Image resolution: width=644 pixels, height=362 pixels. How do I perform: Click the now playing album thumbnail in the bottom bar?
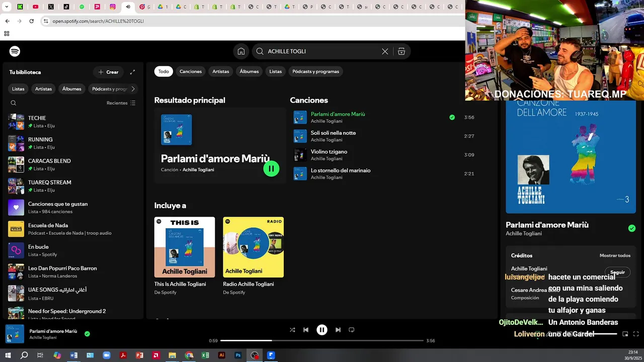[15, 334]
